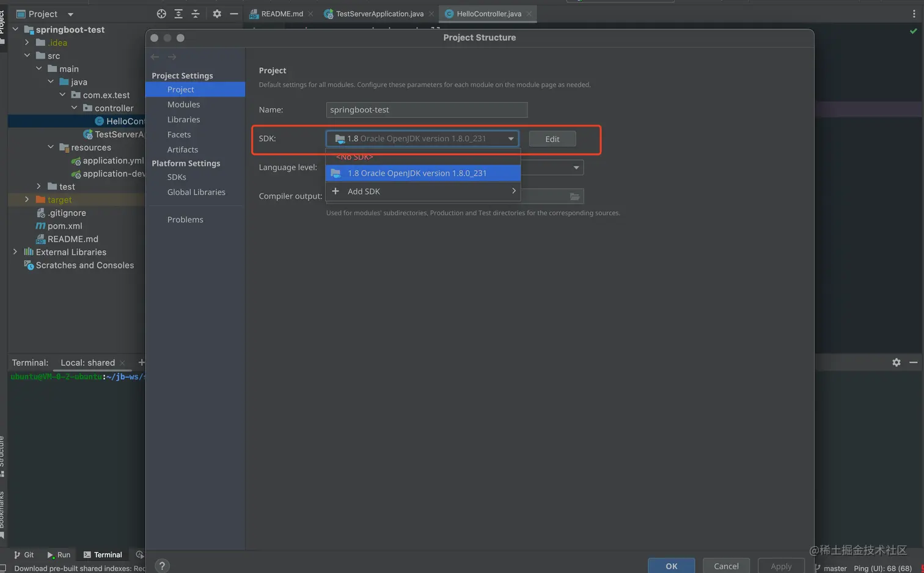Viewport: 924px width, 573px height.
Task: Select the Local: shared terminal tab
Action: tap(87, 363)
